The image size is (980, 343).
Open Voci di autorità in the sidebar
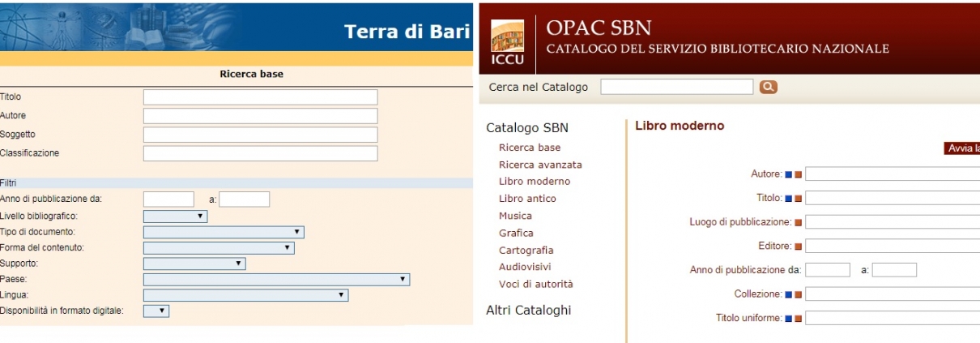[x=535, y=284]
